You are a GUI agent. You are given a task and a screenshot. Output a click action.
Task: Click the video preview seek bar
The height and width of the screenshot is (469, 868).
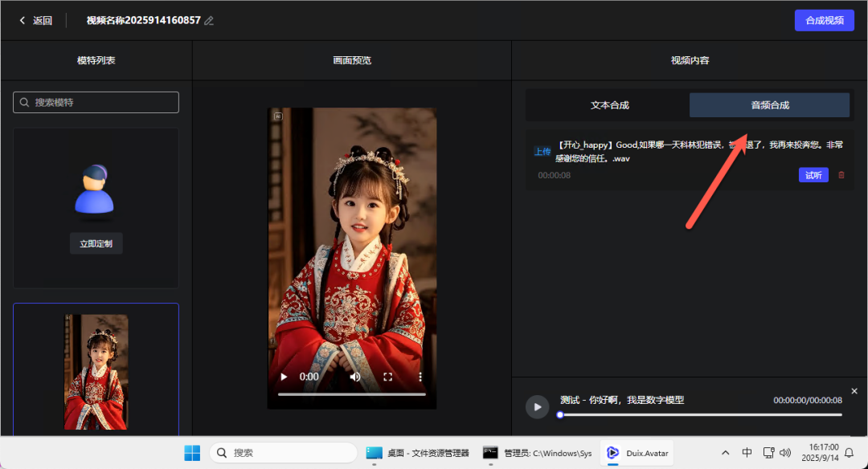(x=351, y=394)
